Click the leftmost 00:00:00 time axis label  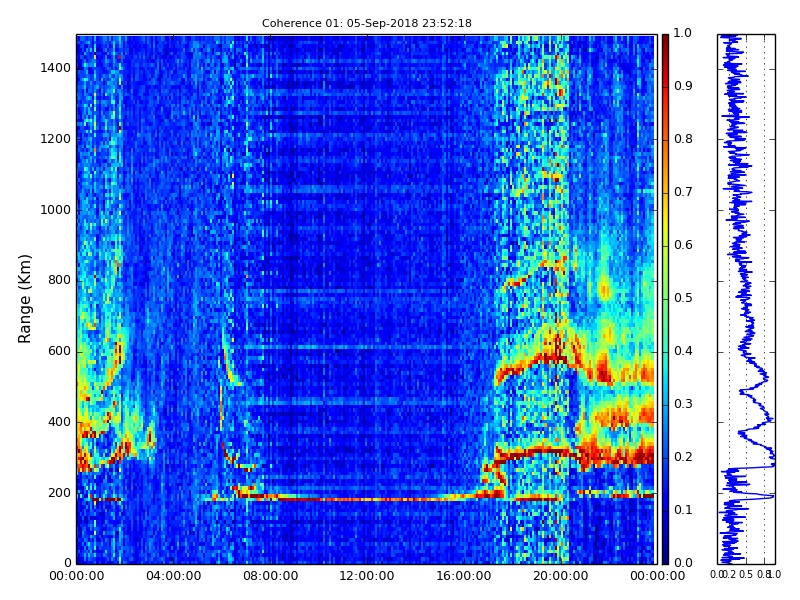coord(77,576)
